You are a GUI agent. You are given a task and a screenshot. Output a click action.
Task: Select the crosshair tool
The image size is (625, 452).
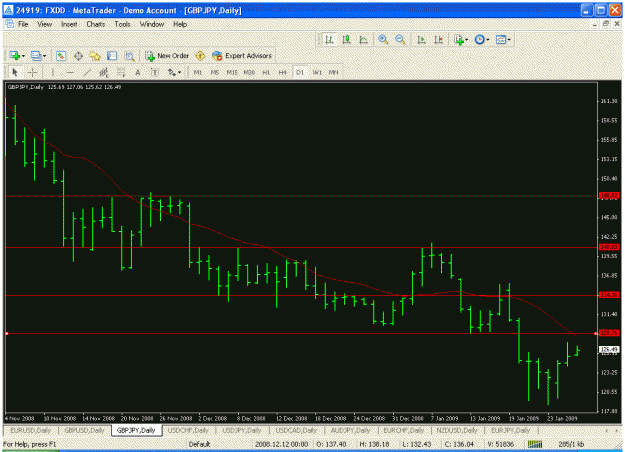[x=33, y=73]
